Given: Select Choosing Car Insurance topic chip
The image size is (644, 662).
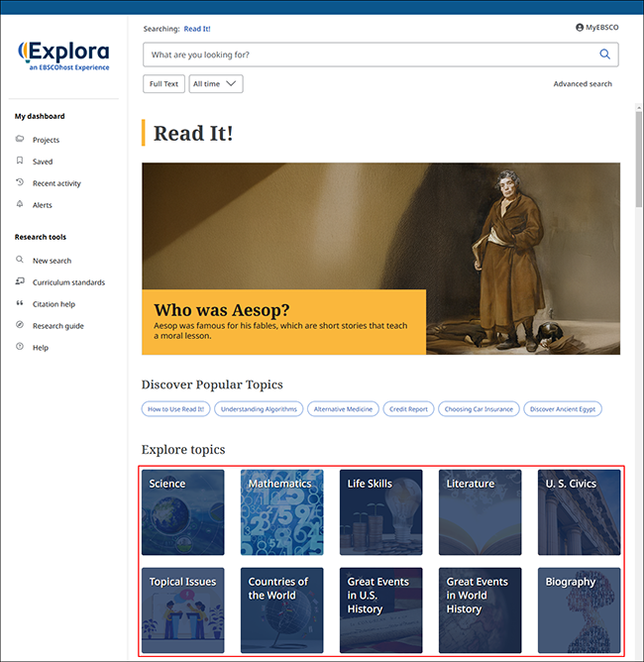Looking at the screenshot, I should pos(479,408).
